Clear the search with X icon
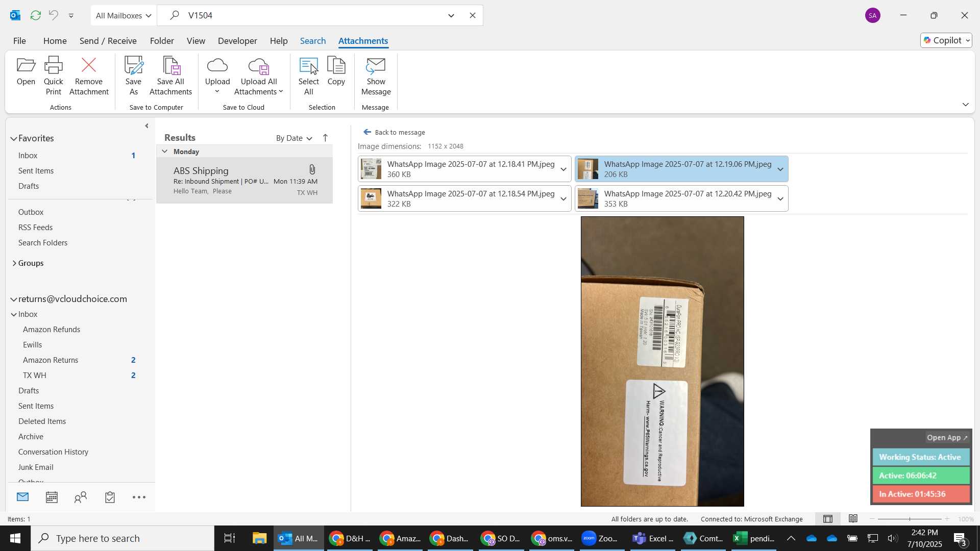The height and width of the screenshot is (551, 980). click(473, 15)
